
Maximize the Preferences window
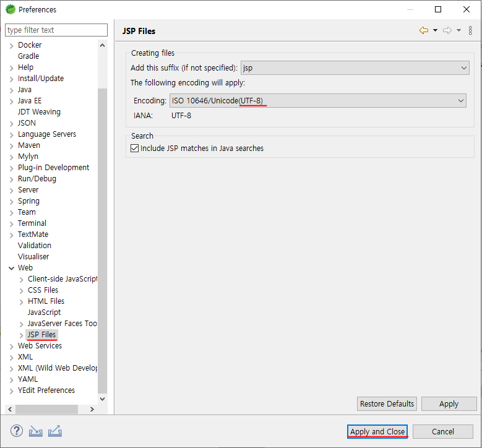point(438,9)
